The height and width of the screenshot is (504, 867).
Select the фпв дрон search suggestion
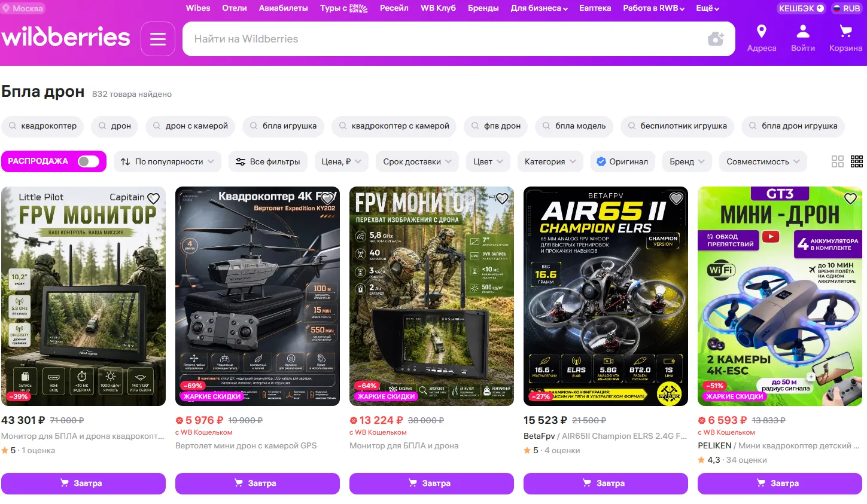tap(495, 126)
